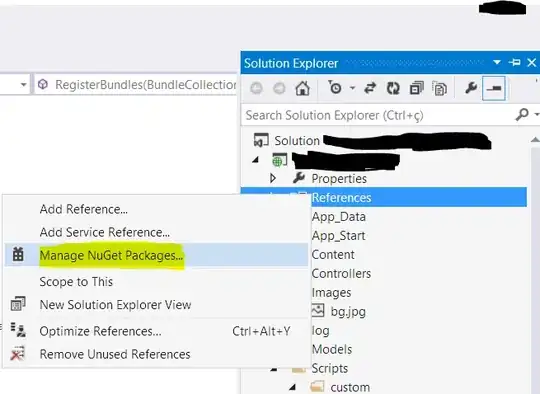Screen dimensions: 540x394
Task: Click the web project globe icon
Action: [279, 160]
